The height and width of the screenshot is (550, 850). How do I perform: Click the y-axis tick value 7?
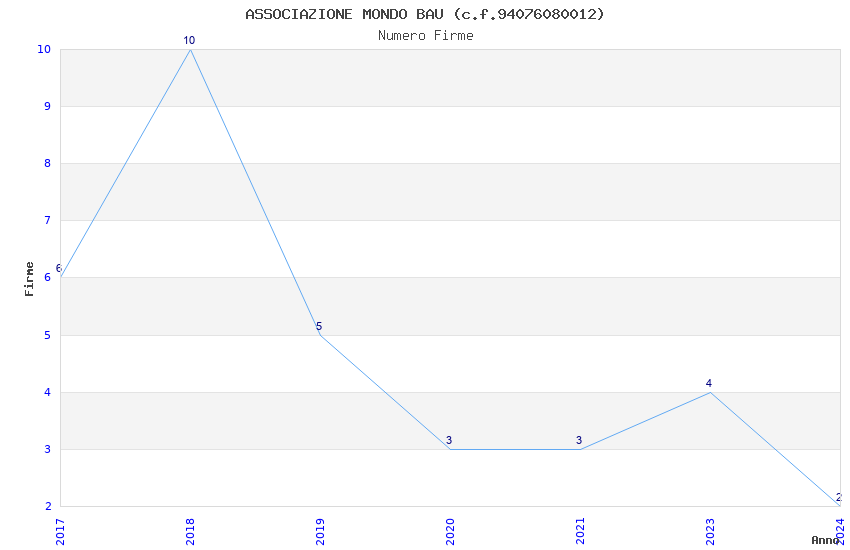pos(48,220)
